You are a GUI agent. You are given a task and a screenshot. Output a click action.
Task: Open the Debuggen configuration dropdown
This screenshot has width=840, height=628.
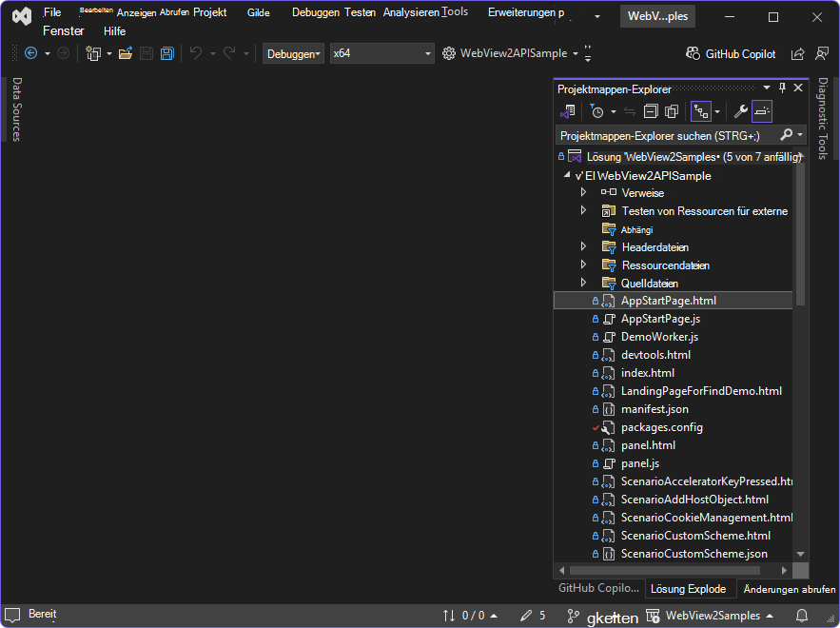(292, 53)
